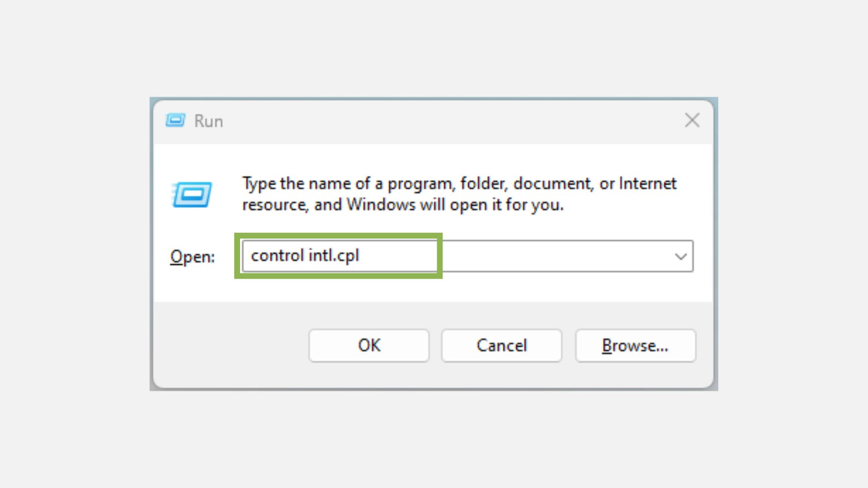Click the "Open:" label
868x488 pixels.
pyautogui.click(x=192, y=257)
